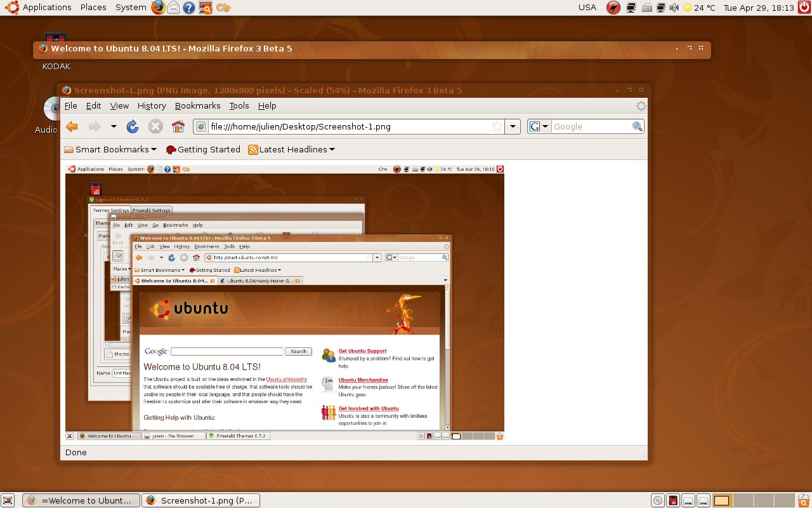Expand the address bar URL history dropdown
This screenshot has height=508, width=812.
click(x=513, y=126)
